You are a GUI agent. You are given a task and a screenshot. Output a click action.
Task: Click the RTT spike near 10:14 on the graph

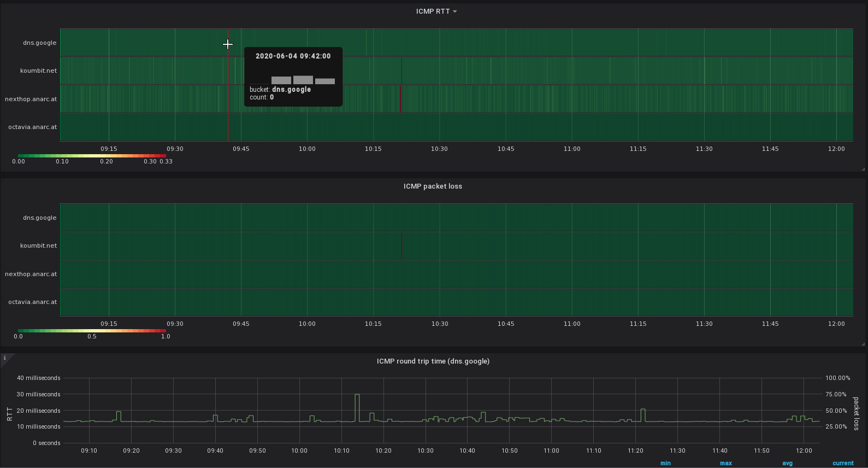[x=357, y=407]
